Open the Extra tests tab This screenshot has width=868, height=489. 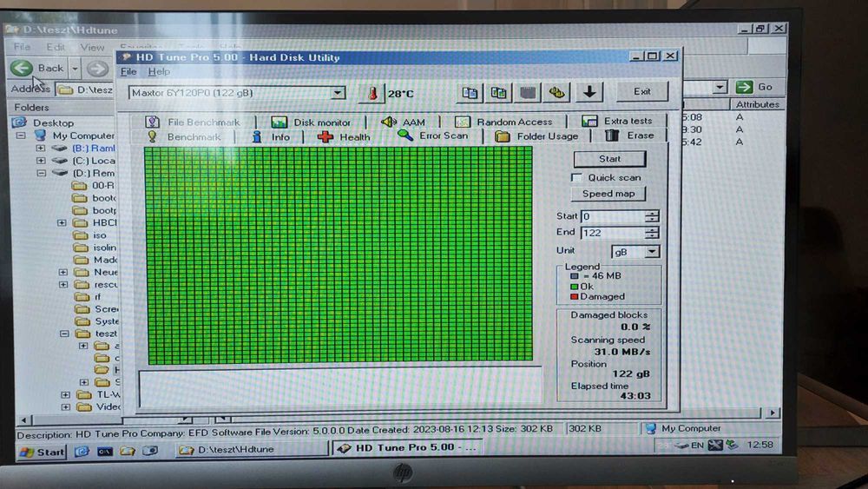click(x=617, y=120)
